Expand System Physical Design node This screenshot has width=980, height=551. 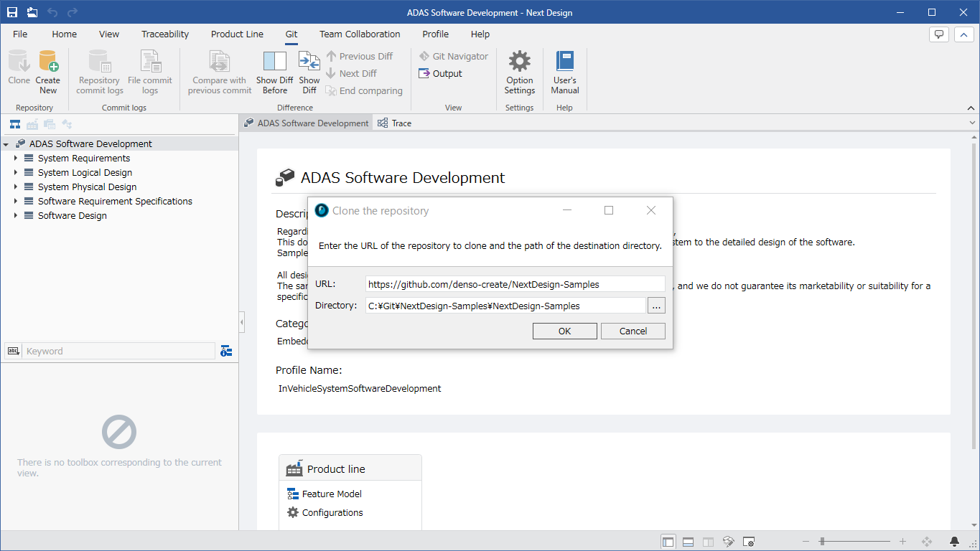click(15, 187)
